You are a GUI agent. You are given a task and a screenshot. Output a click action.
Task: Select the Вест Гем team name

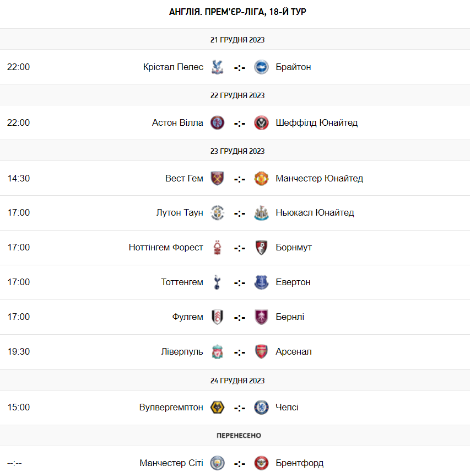point(184,179)
